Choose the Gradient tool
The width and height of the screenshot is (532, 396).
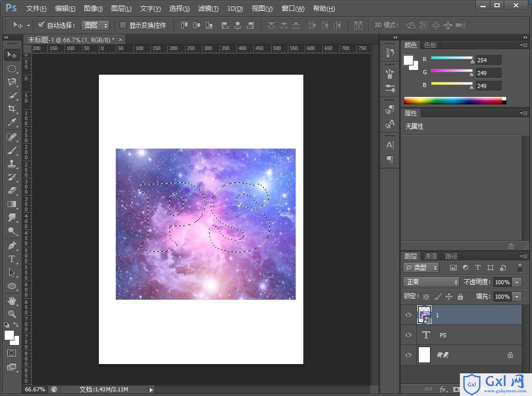coord(11,204)
